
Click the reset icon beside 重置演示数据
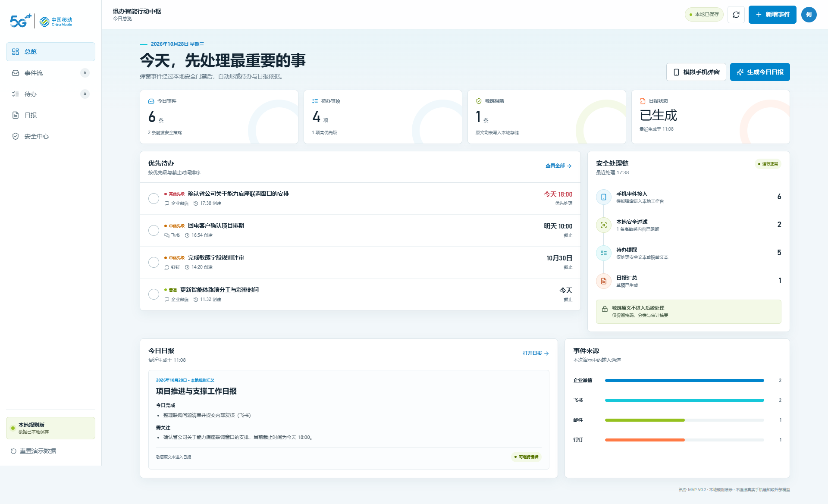point(13,451)
